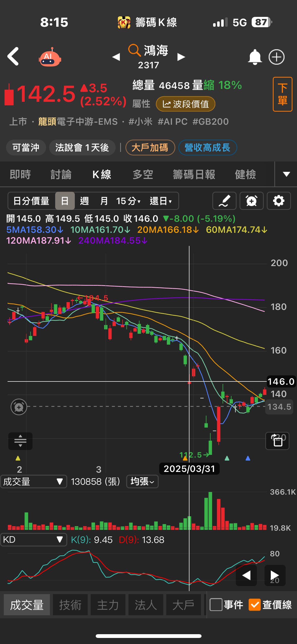Open the drawing pen tool

[224, 201]
